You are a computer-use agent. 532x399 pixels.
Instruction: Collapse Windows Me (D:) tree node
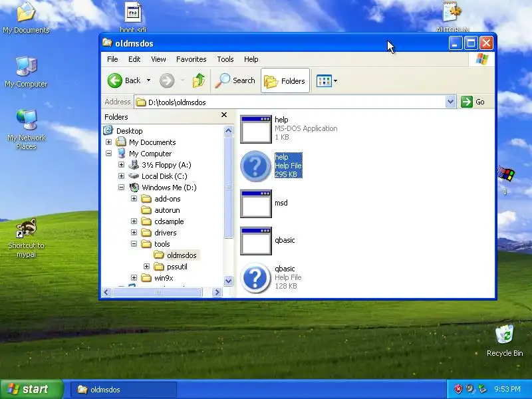(121, 188)
